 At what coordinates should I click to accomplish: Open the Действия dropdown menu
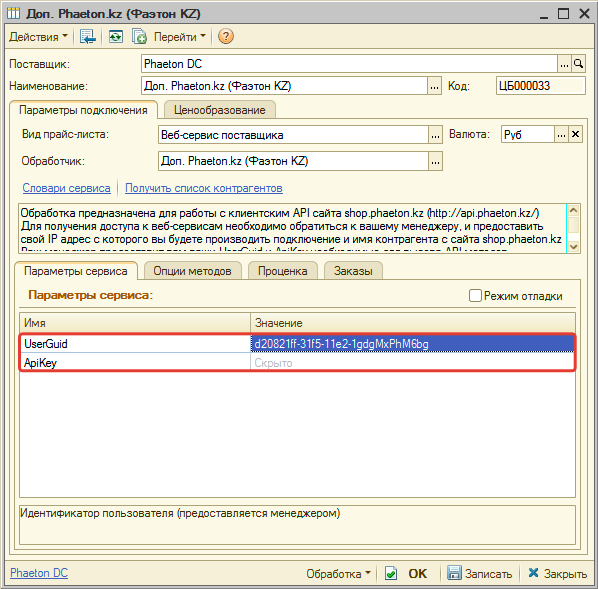[x=38, y=37]
